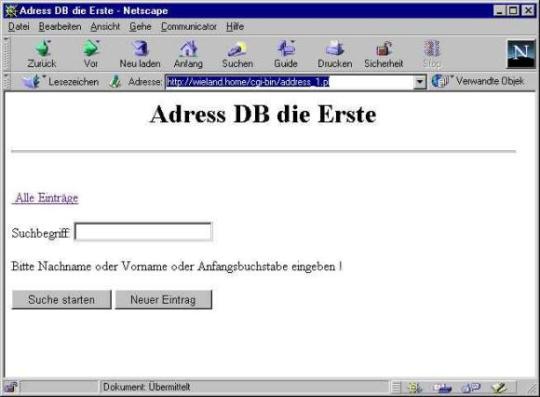Click the Bitte Nachname oder Vorname hint text

[177, 267]
